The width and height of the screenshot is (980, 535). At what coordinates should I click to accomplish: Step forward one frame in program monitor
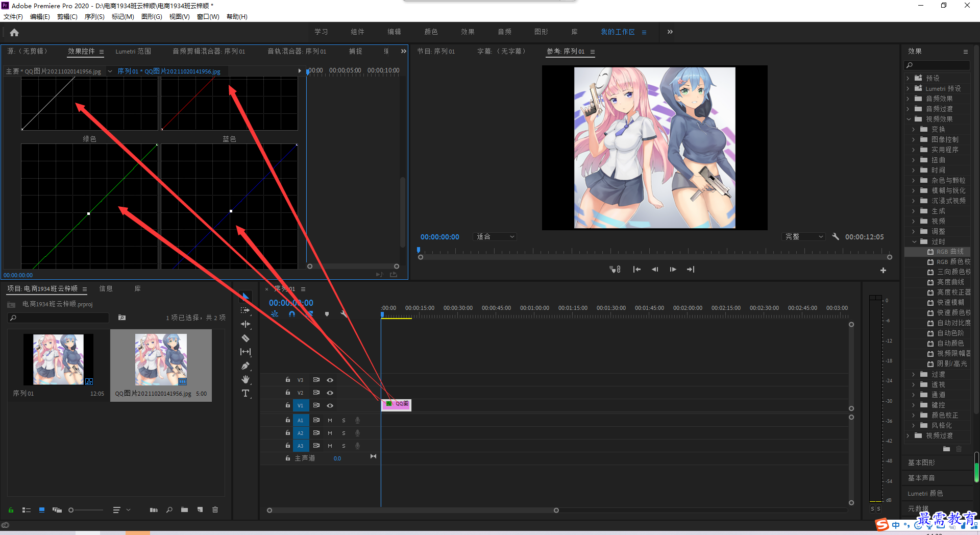click(673, 269)
